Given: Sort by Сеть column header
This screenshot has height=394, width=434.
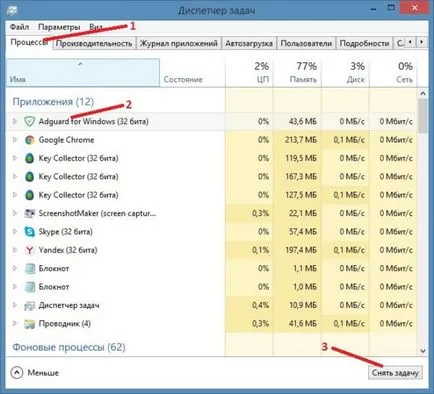Looking at the screenshot, I should point(393,73).
